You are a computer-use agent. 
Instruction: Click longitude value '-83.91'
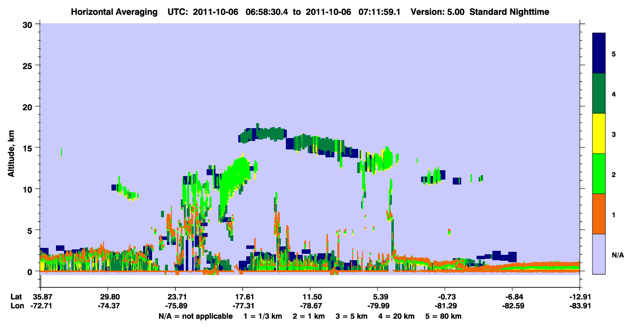580,306
